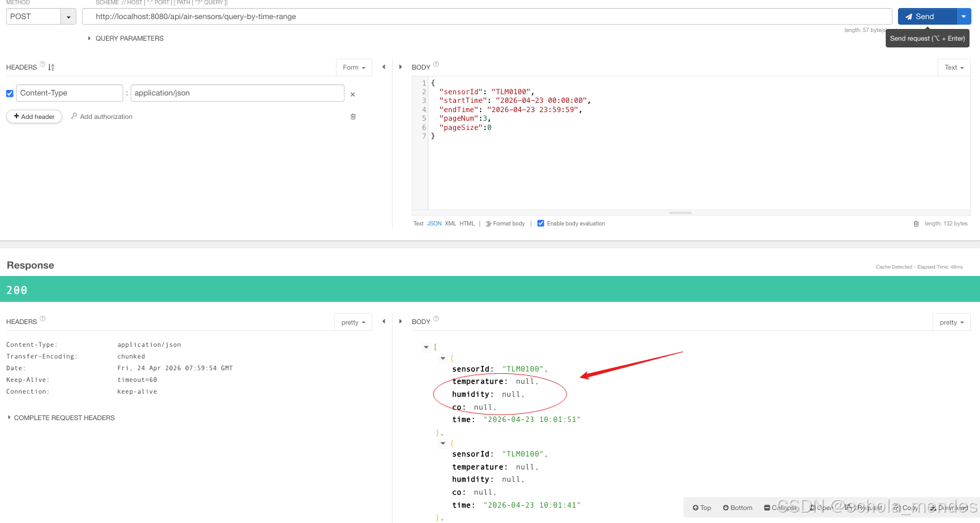Toggle Enable body evaluation checkbox
980x523 pixels.
(x=541, y=224)
